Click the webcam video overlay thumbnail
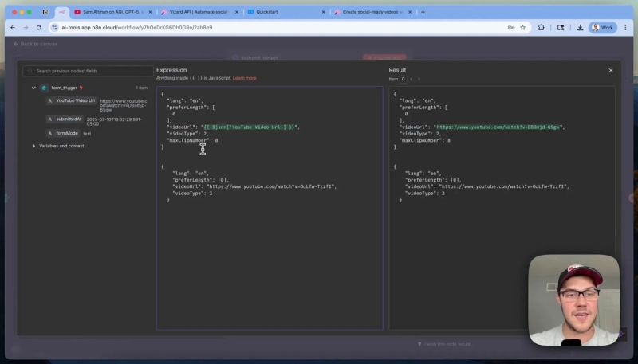The image size is (638, 364). click(573, 300)
